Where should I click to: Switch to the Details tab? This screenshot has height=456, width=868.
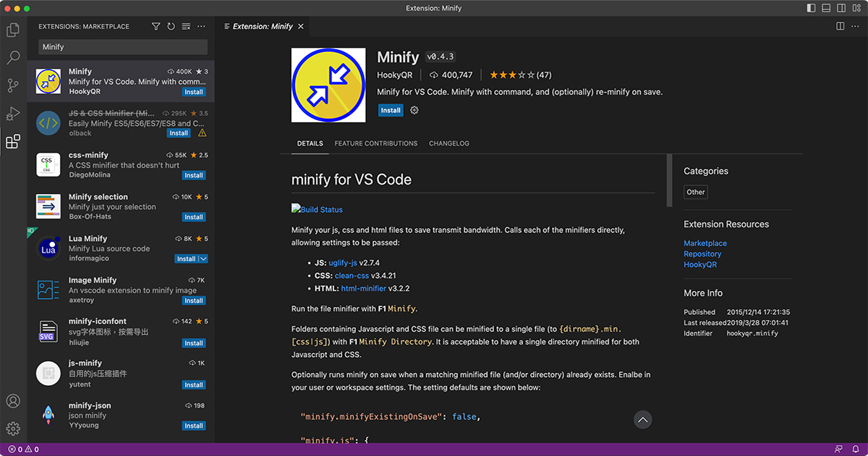click(x=310, y=143)
